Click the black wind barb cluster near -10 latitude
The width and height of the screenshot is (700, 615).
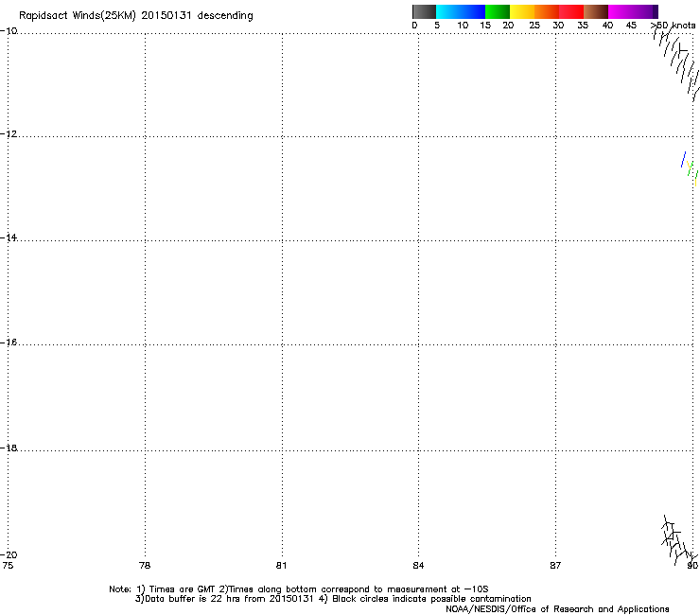[676, 62]
